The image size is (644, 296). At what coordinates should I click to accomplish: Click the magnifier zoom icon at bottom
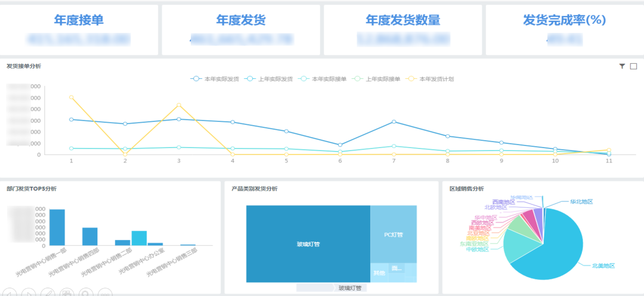[86, 293]
